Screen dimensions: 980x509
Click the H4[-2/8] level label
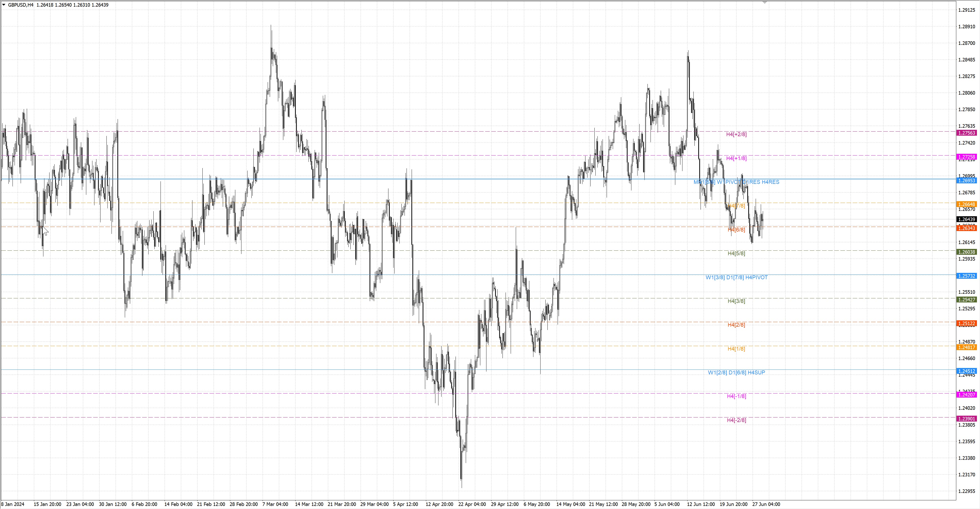click(x=736, y=420)
